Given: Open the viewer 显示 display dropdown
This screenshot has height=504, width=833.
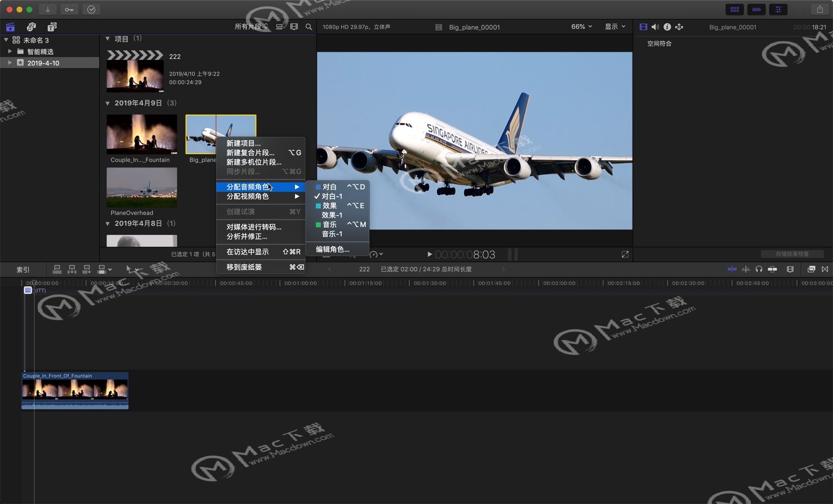Looking at the screenshot, I should [615, 27].
